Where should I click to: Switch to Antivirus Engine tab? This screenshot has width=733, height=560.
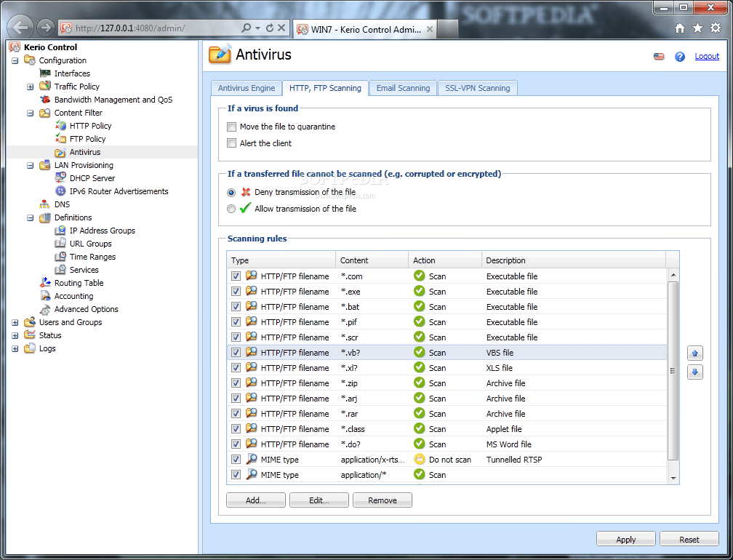tap(247, 88)
